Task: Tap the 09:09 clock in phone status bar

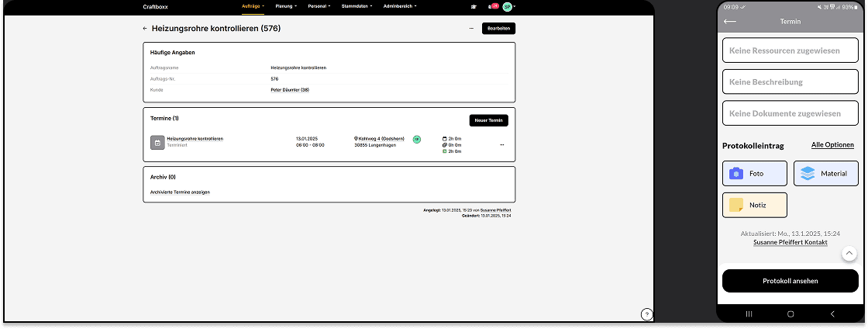Action: (732, 7)
